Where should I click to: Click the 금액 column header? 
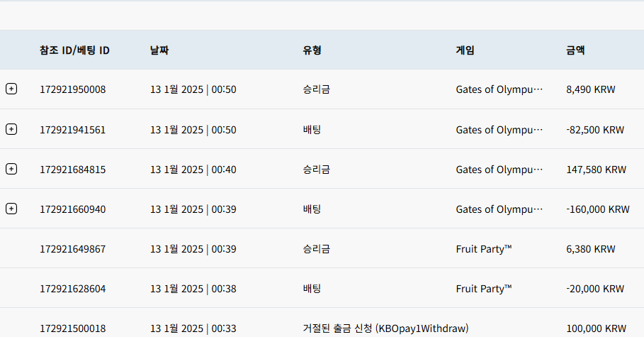575,50
